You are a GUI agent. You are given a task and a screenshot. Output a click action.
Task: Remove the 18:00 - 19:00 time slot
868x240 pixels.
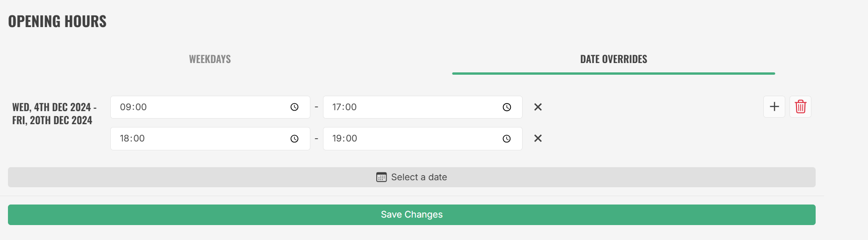tap(538, 138)
